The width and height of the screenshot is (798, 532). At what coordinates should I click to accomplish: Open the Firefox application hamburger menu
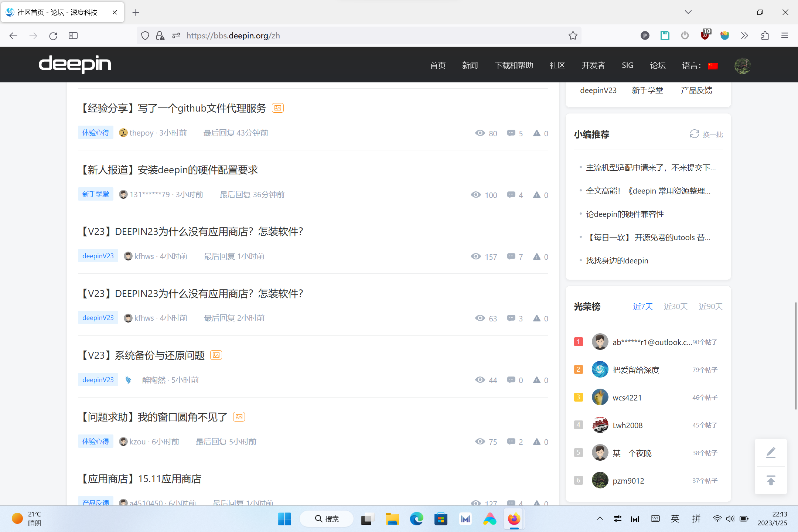click(785, 35)
